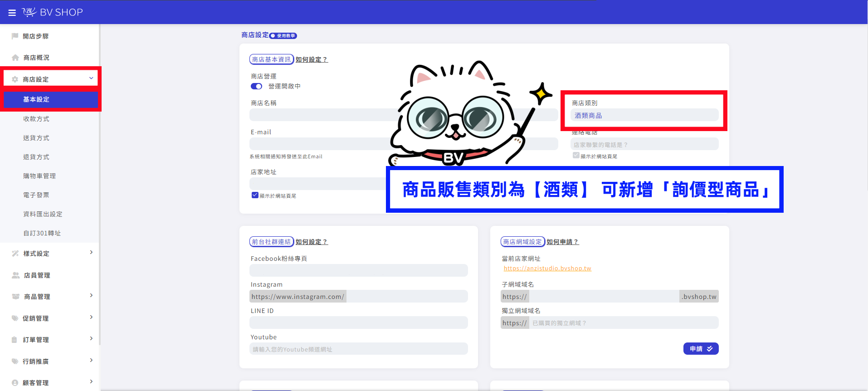Open the anzistudio.bvshop.tw store URL

[x=547, y=268]
